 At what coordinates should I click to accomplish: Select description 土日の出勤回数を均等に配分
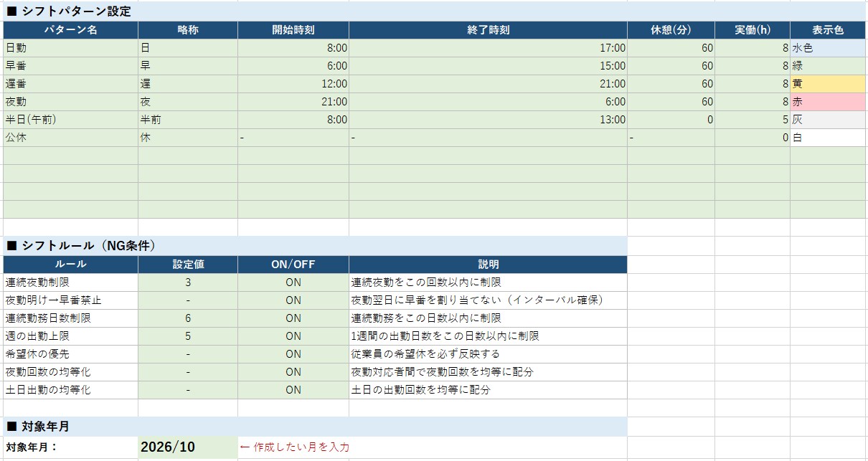click(488, 390)
